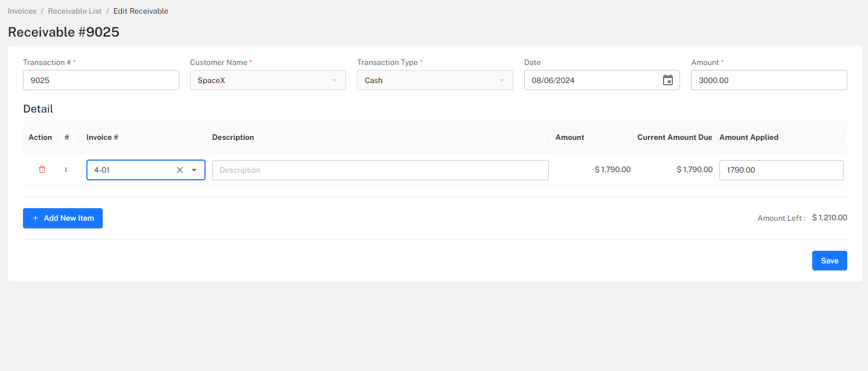This screenshot has height=371, width=868.
Task: Open the calendar picker icon in Date field
Action: tap(668, 80)
